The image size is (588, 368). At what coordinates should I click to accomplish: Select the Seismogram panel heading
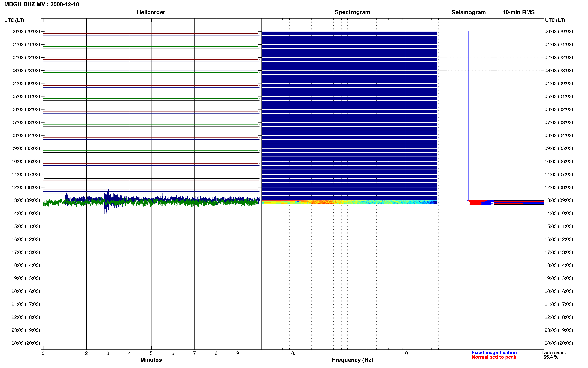pos(468,12)
